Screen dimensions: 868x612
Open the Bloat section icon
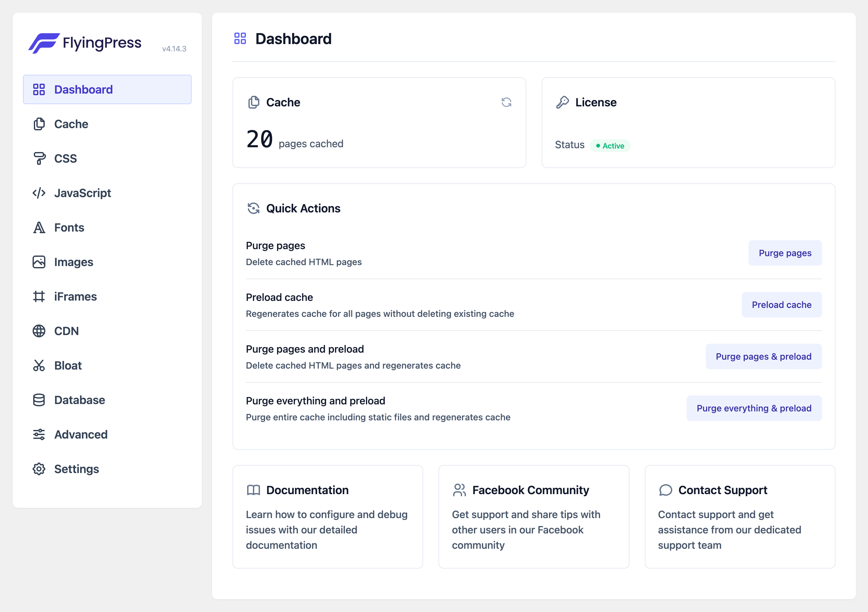coord(39,365)
